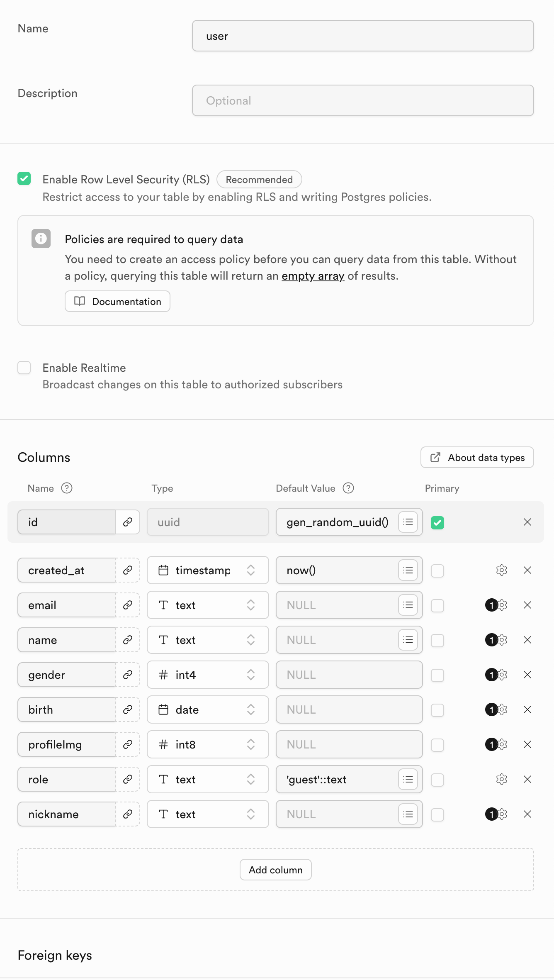This screenshot has height=980, width=554.
Task: Follow the empty array link
Action: point(313,276)
